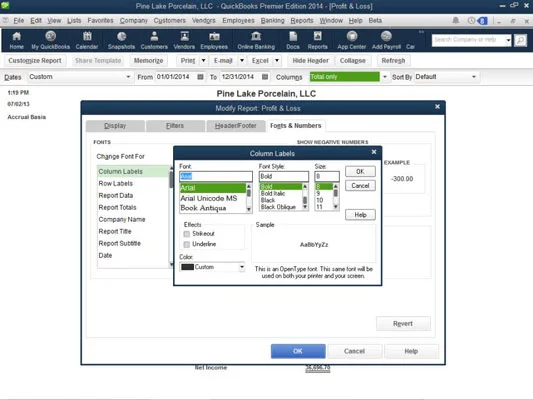This screenshot has height=400, width=533.
Task: Choose Bold Italic font style
Action: coord(273,193)
